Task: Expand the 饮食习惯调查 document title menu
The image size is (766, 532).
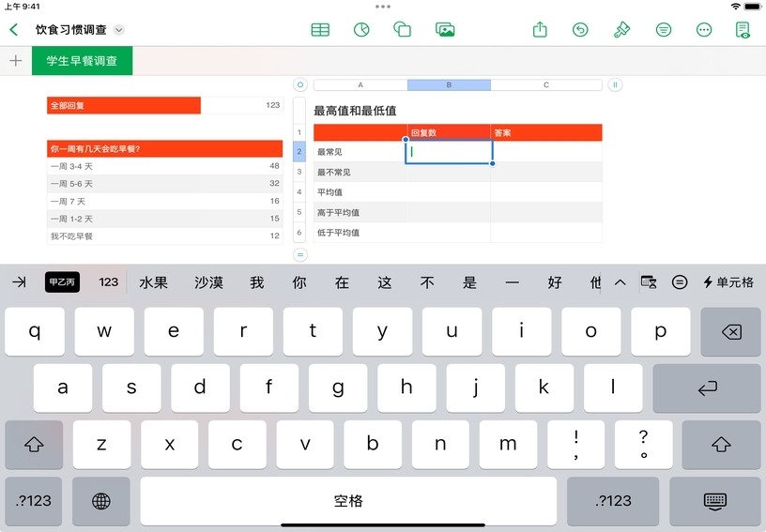Action: (x=119, y=30)
